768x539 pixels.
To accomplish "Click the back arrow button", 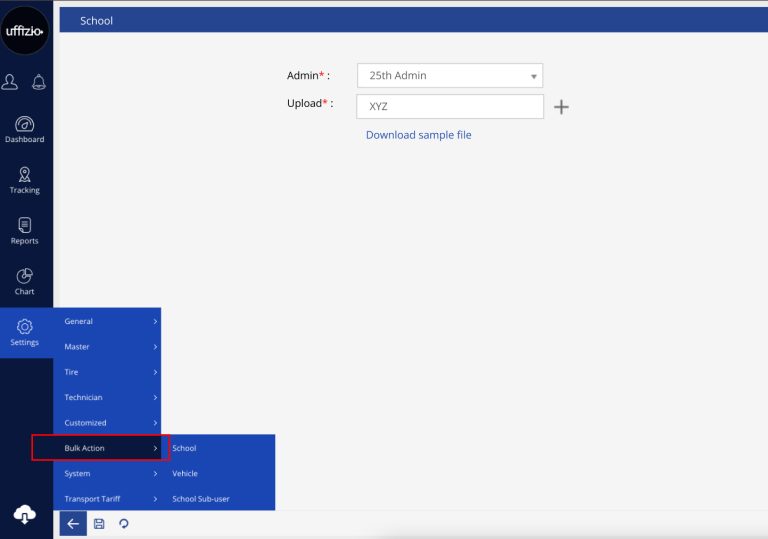I will (x=73, y=523).
